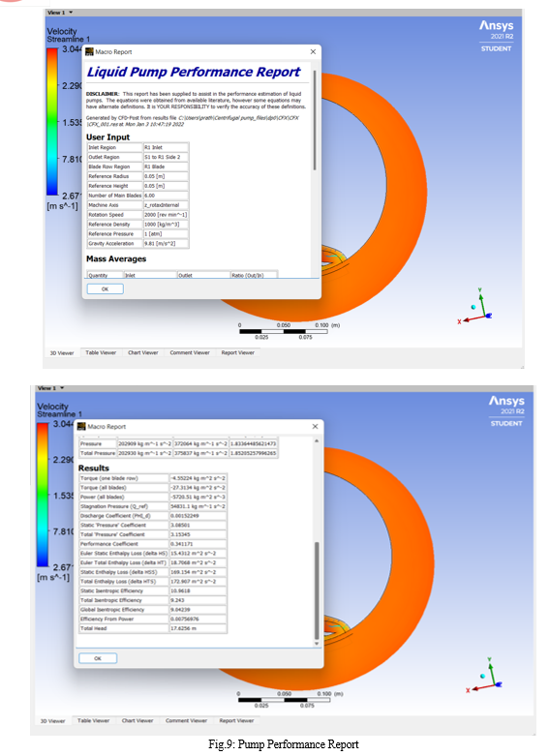
Task: Click the scrollbar thumb in the User Input dialog
Action: (315, 120)
